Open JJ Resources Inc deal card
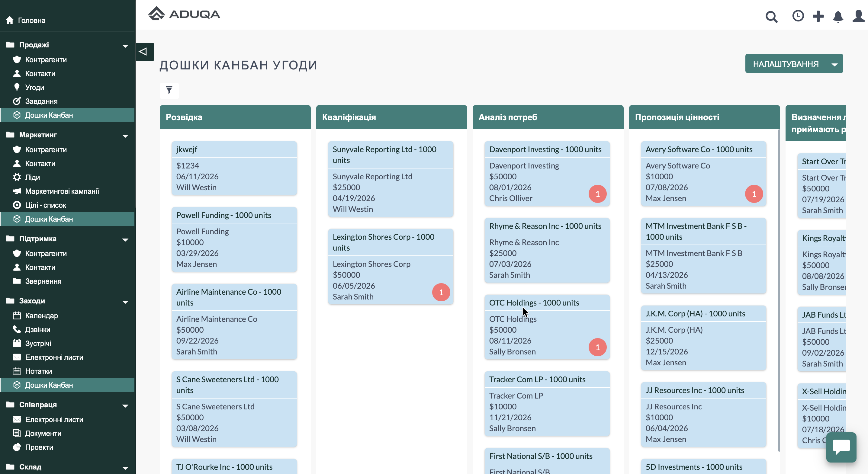 pyautogui.click(x=704, y=414)
